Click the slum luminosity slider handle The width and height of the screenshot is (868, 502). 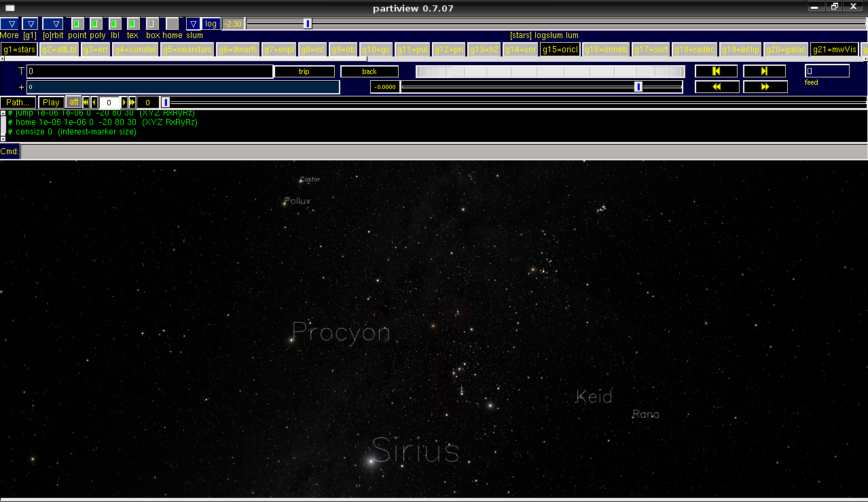308,24
